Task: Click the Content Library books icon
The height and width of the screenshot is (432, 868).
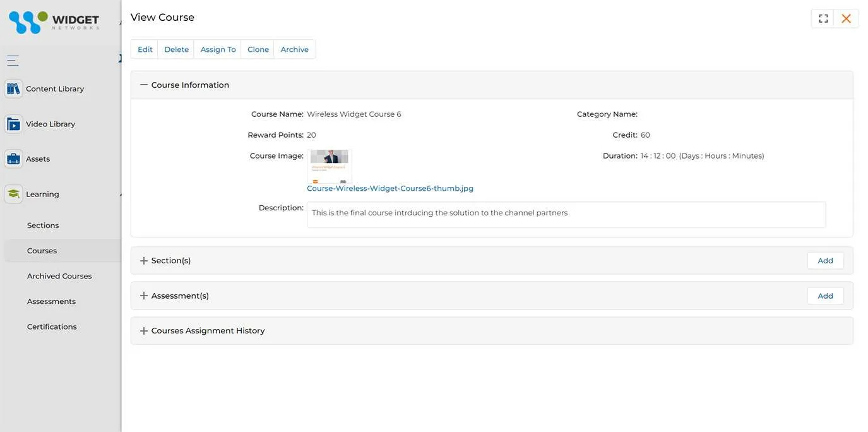Action: point(13,89)
